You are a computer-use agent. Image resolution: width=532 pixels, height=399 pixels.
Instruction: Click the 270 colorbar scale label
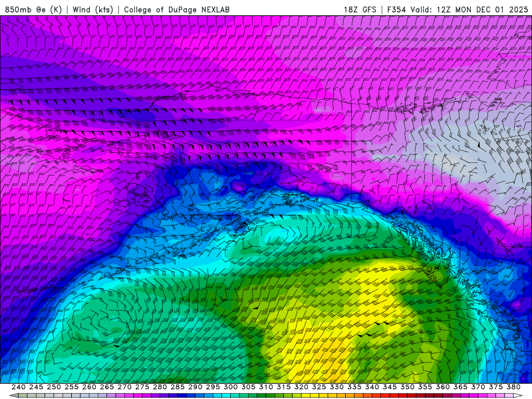coord(124,387)
